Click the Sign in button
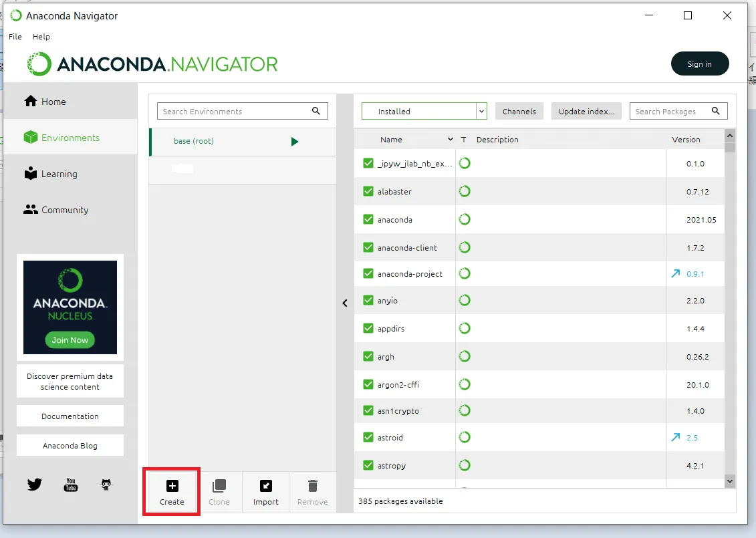 coord(700,63)
